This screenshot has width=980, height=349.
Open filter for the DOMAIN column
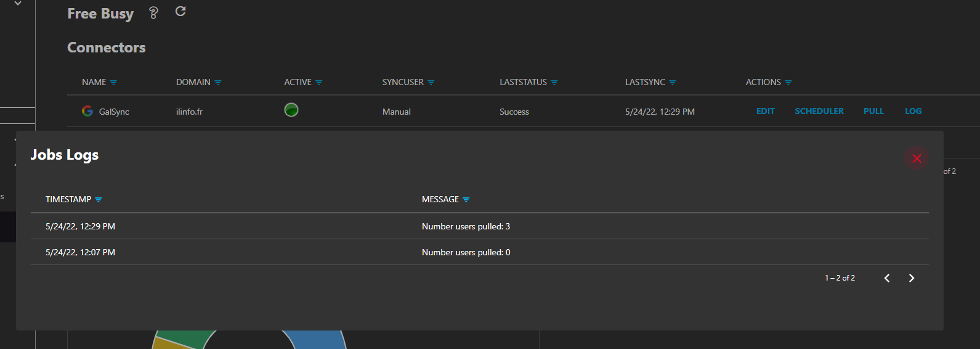pos(218,83)
